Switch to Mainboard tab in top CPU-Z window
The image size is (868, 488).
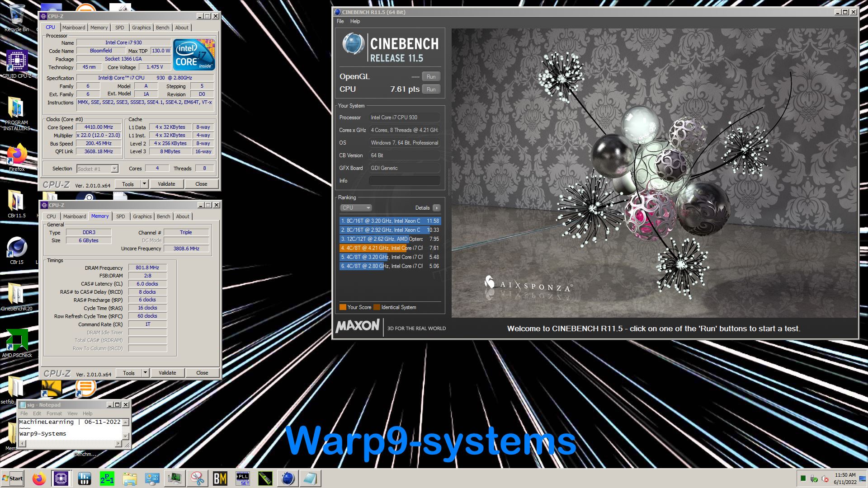coord(74,28)
